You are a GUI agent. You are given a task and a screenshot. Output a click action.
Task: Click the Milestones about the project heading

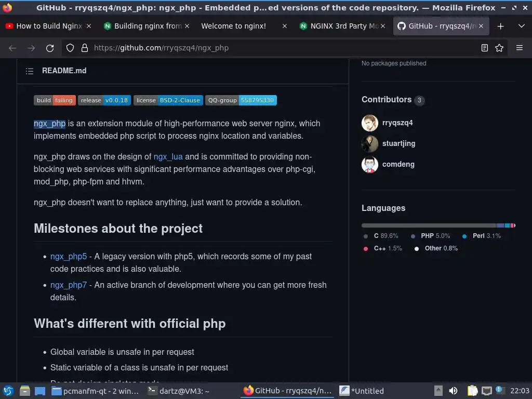click(x=118, y=229)
